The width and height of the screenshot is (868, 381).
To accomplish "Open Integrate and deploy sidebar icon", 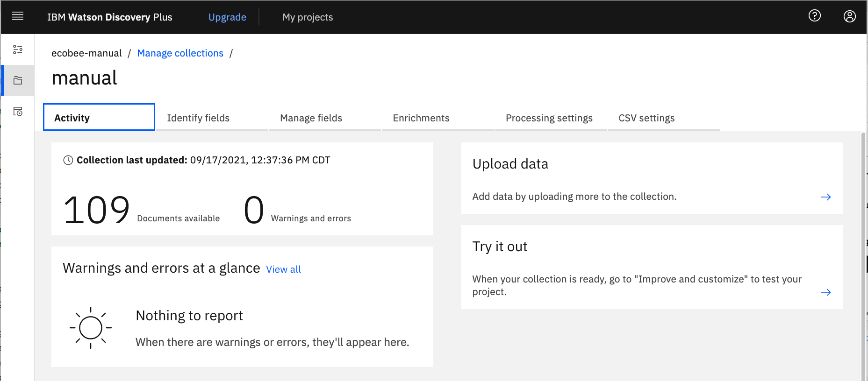I will coord(18,112).
